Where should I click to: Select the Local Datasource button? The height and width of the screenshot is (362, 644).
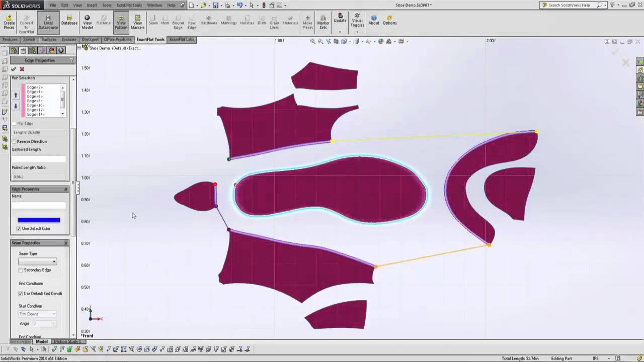48,22
